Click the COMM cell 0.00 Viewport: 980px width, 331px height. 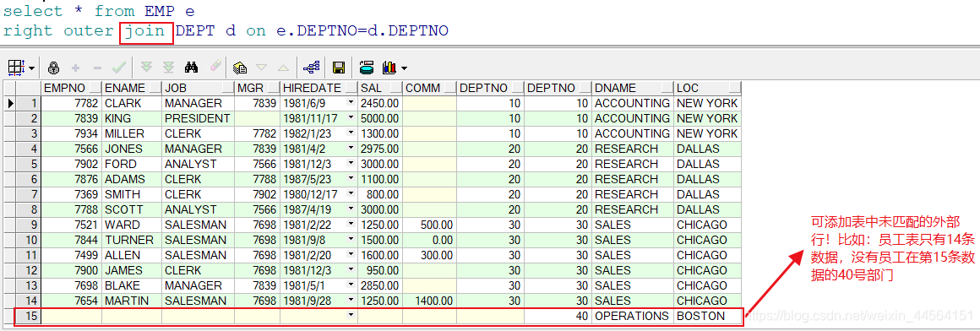(429, 240)
